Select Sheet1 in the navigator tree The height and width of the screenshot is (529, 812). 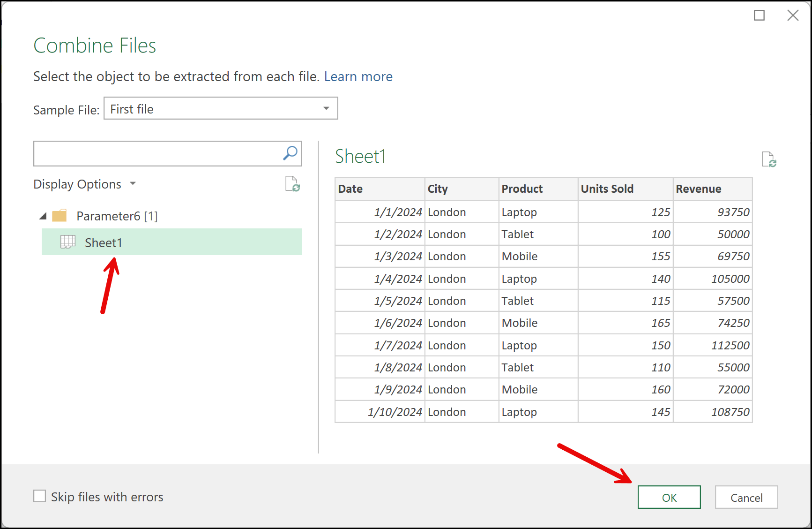click(104, 242)
